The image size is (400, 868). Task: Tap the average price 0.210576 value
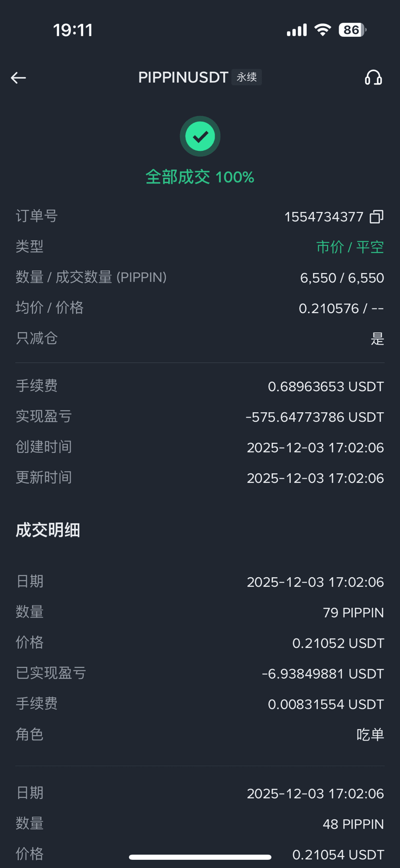point(329,308)
